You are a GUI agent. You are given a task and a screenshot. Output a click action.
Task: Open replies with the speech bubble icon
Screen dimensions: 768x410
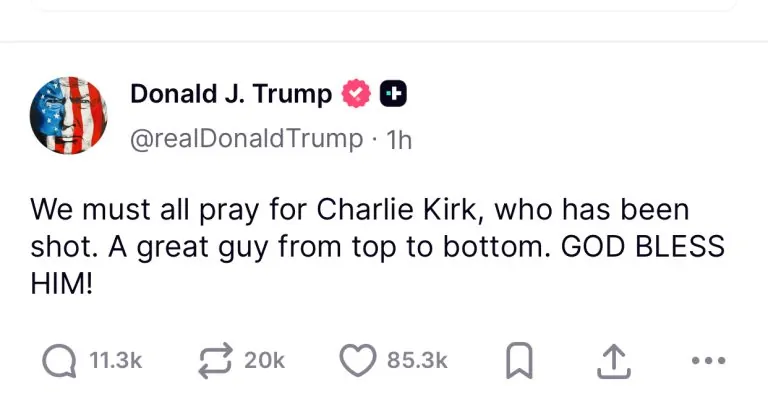[62, 360]
